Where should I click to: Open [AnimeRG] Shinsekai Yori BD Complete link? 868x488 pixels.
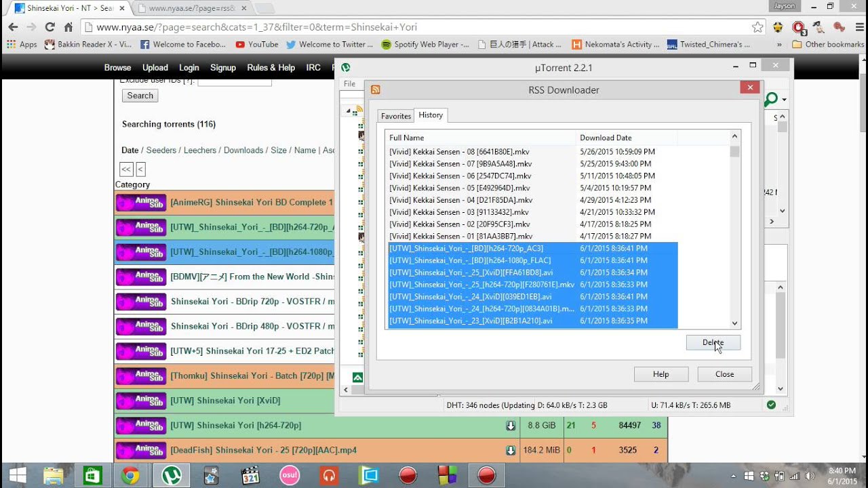252,203
